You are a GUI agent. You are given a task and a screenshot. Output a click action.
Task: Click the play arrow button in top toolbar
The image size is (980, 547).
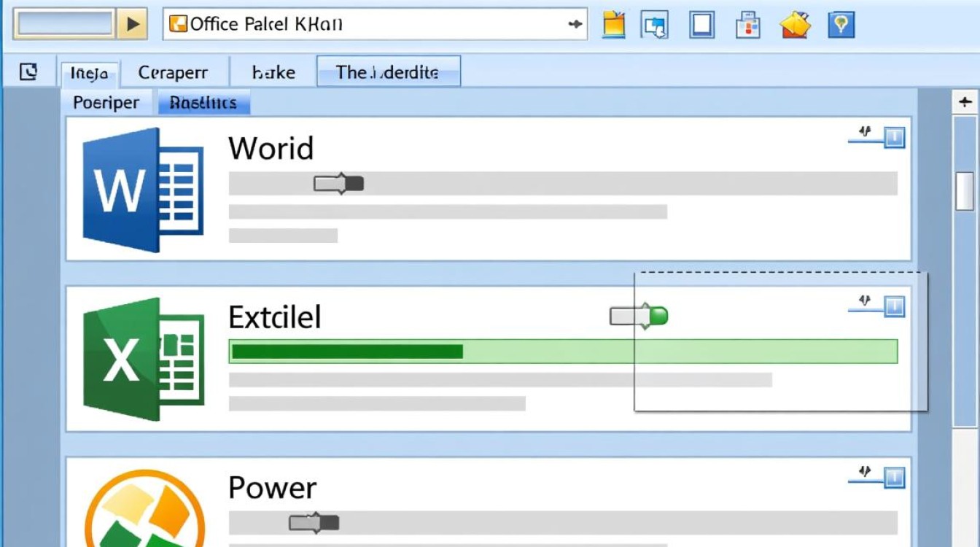click(133, 24)
